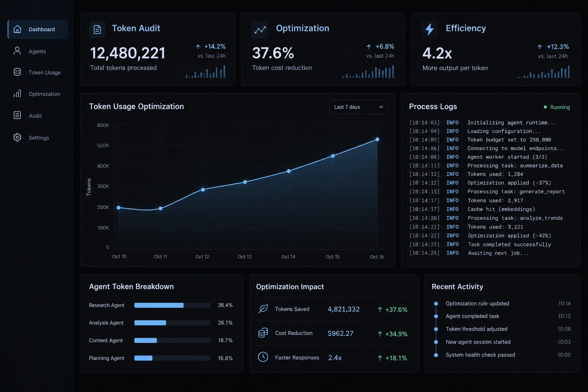Click the Audit list icon in sidebar

(x=17, y=115)
